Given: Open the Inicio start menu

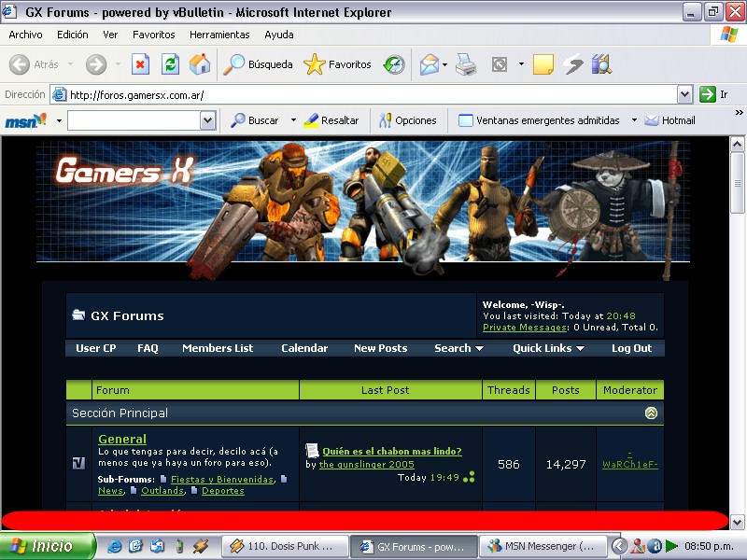Looking at the screenshot, I should click(x=48, y=546).
